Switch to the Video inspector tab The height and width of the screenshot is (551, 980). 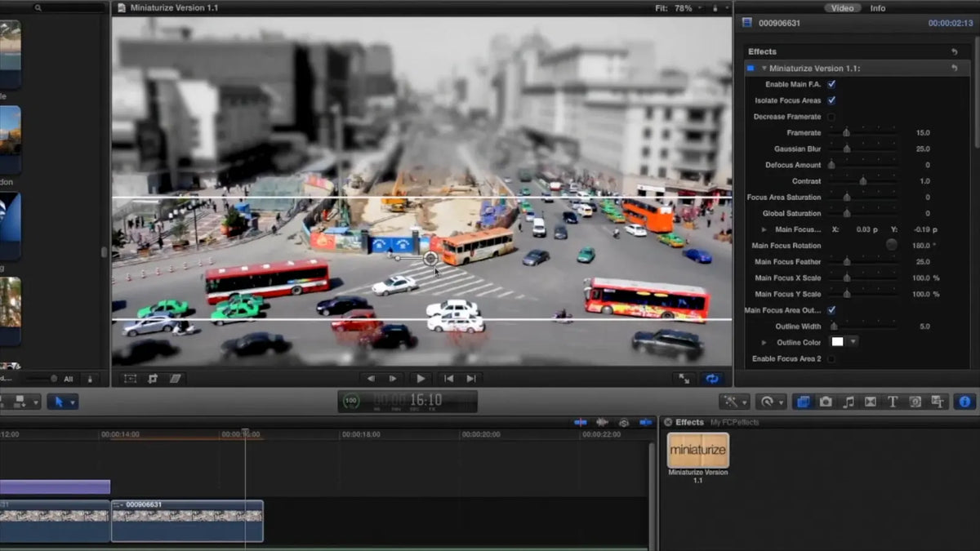point(842,8)
